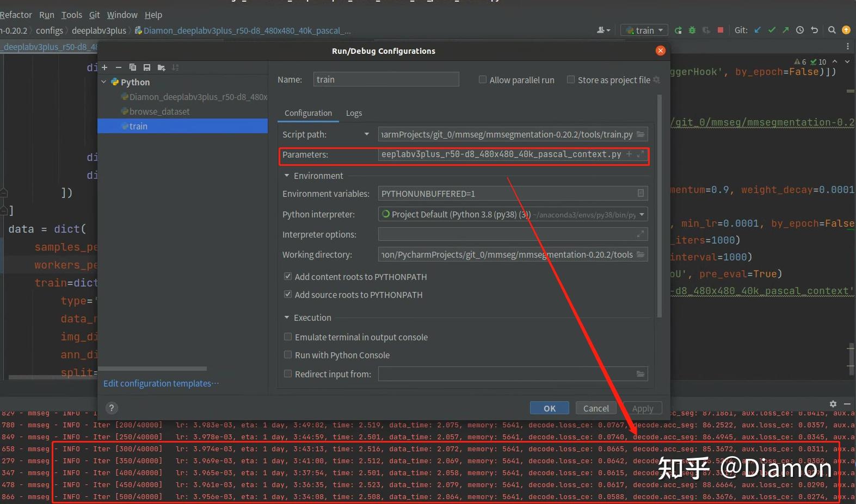The height and width of the screenshot is (504, 856).
Task: Click the OK button
Action: 549,408
